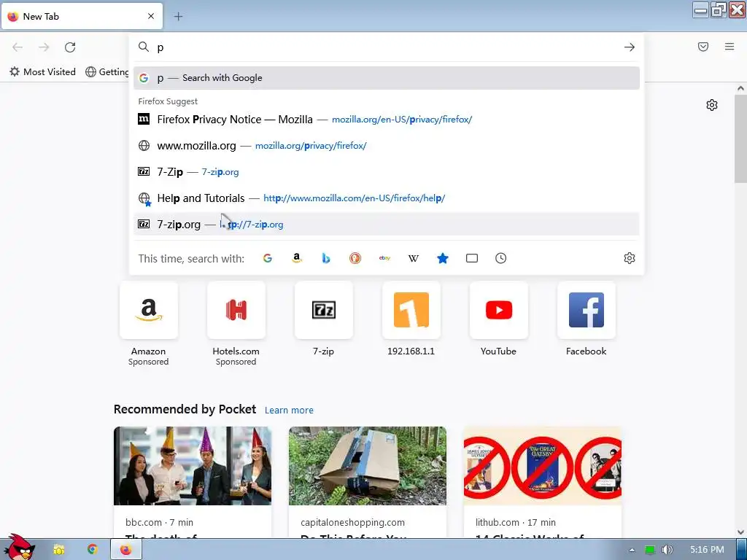
Task: Open capitaloneshopping.com Pocket story image
Action: (368, 466)
